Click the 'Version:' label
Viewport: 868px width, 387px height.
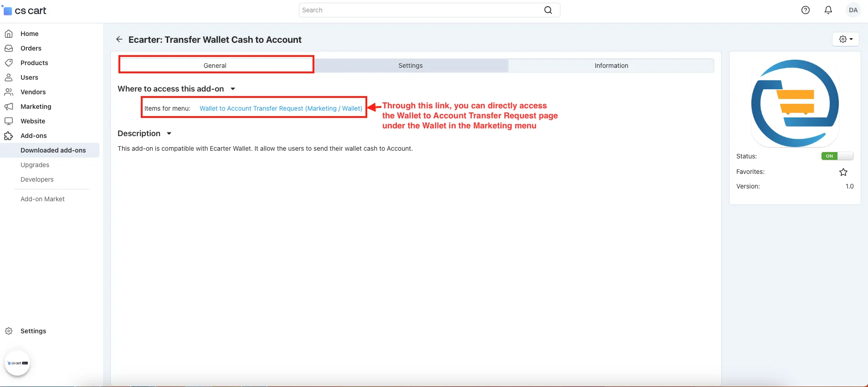pos(748,186)
